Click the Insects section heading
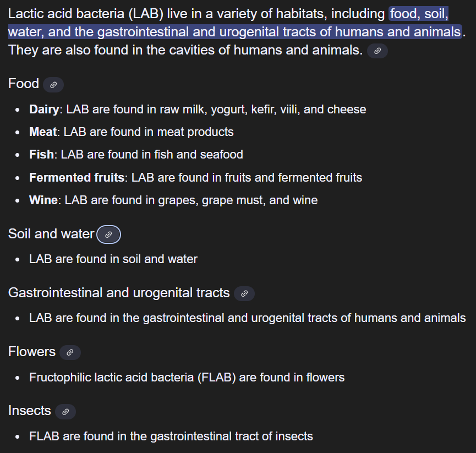This screenshot has height=453, width=476. (30, 411)
